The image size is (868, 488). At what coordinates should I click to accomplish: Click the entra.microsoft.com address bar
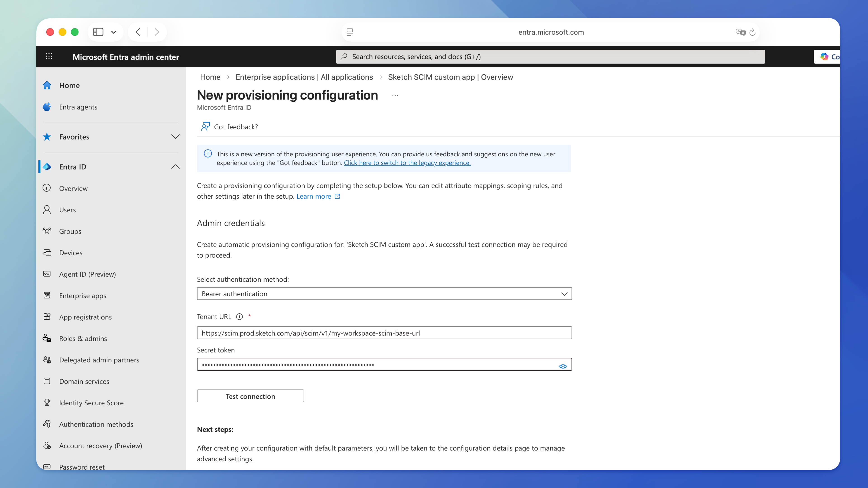coord(551,32)
